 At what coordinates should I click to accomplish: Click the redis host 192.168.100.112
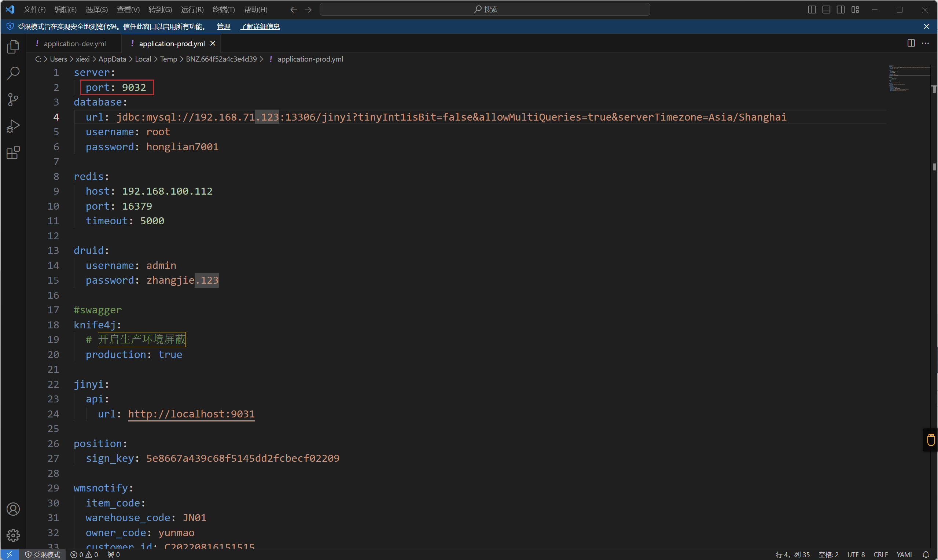(x=167, y=191)
